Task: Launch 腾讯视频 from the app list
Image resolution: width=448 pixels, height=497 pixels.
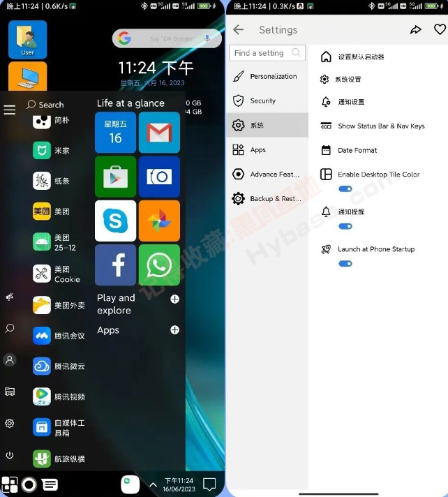Action: pyautogui.click(x=59, y=396)
